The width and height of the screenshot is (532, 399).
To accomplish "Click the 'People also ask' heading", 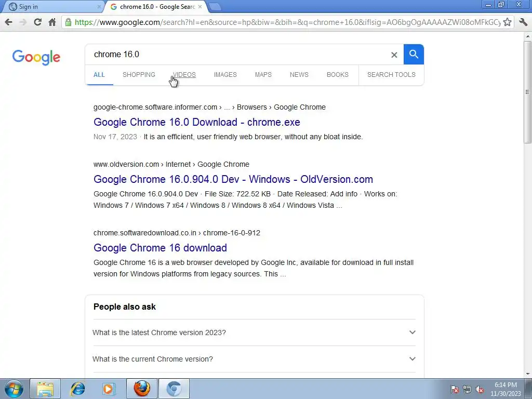I will (x=125, y=307).
